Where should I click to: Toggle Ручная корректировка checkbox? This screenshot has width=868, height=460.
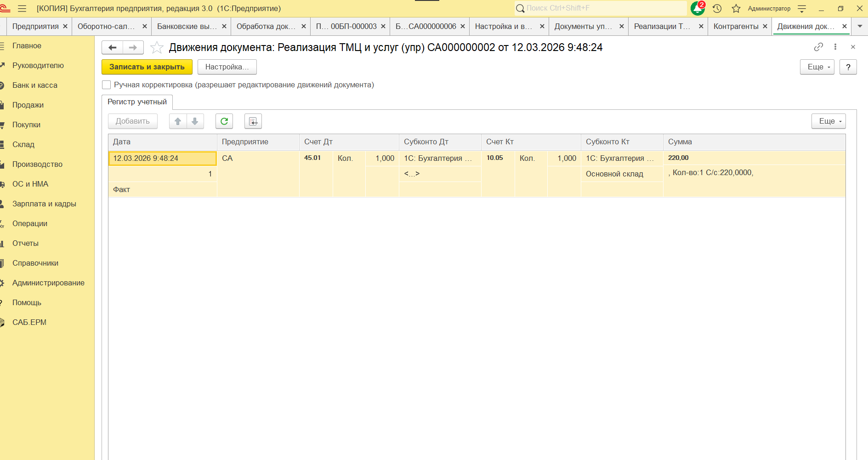(x=106, y=85)
